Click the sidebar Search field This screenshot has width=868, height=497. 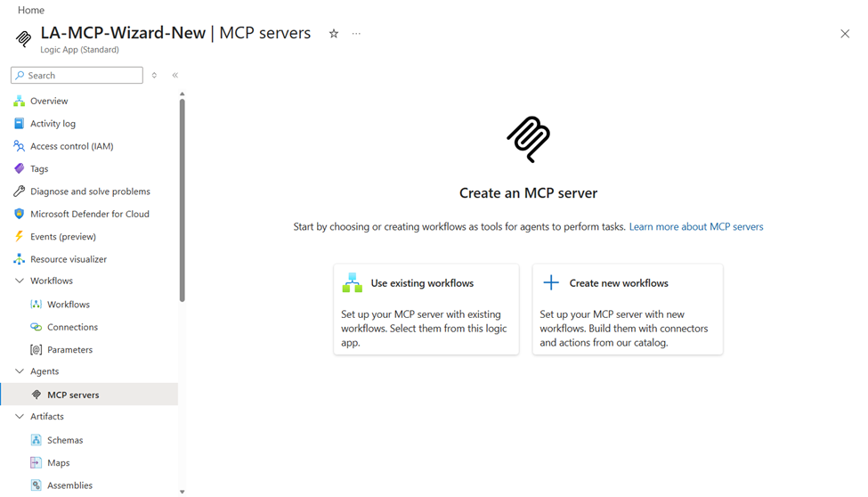click(77, 76)
